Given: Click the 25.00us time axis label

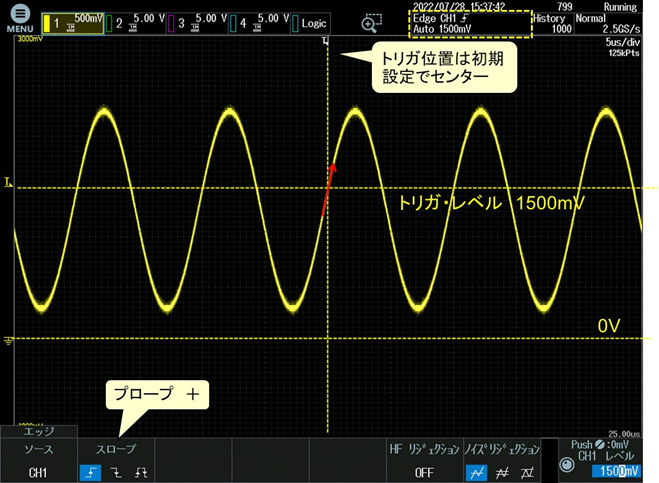Looking at the screenshot, I should (624, 434).
